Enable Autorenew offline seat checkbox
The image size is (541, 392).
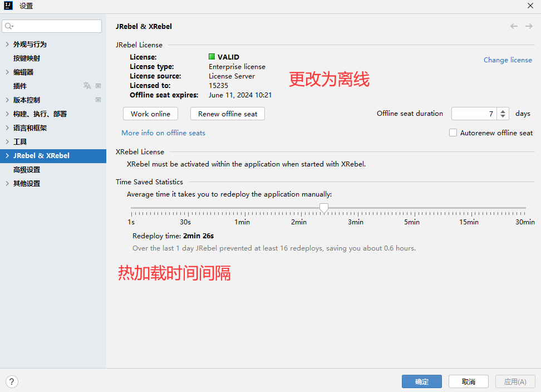pyautogui.click(x=453, y=133)
